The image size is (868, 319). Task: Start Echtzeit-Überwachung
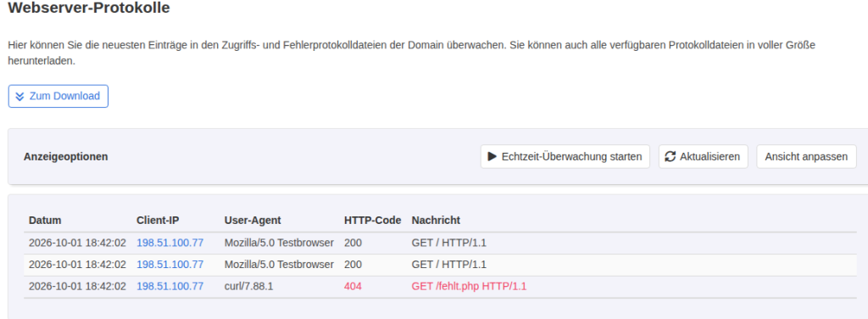(565, 157)
